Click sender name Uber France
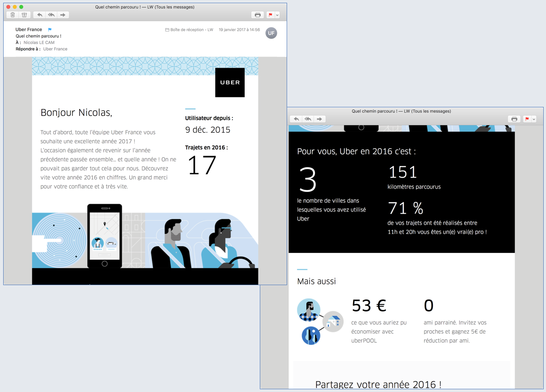546x392 pixels. (29, 30)
